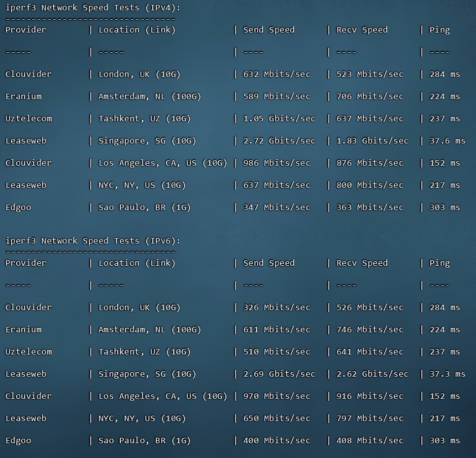Click "London, UK (10G)" in the IPv6 table
476x458 pixels.
[x=139, y=308]
